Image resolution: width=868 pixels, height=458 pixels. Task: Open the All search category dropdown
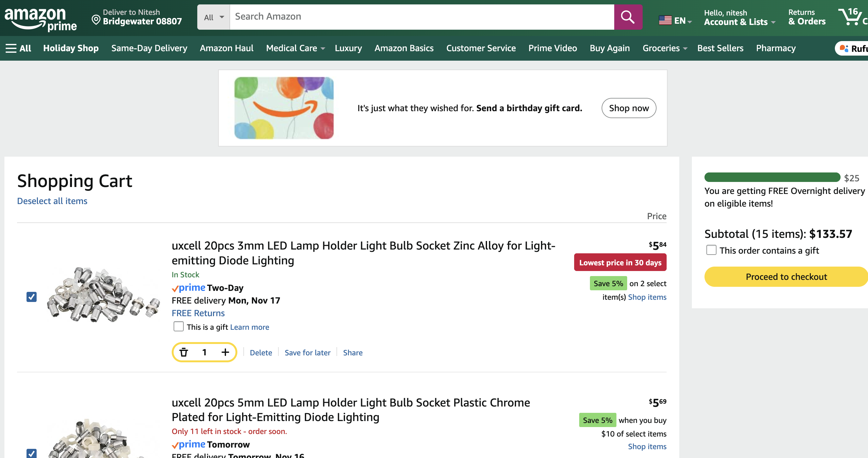pos(214,17)
